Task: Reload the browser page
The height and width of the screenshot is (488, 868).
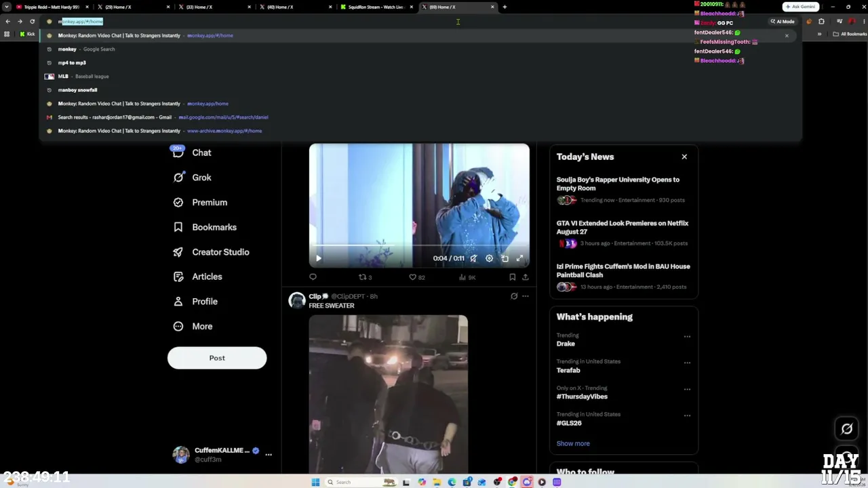Action: [x=32, y=22]
